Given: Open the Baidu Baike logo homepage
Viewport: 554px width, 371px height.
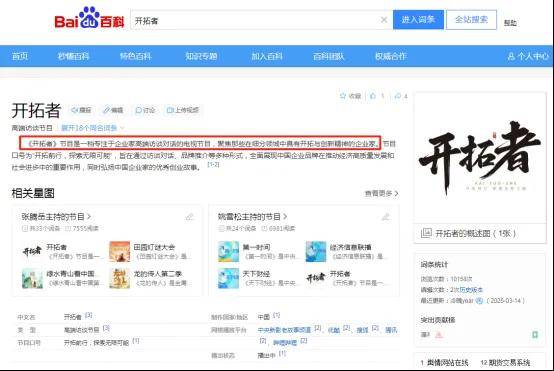Looking at the screenshot, I should (89, 18).
